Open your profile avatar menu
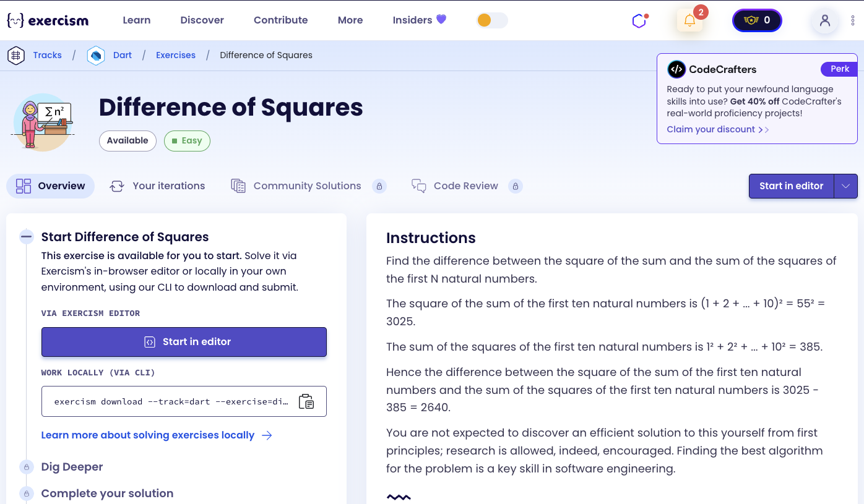 coord(824,21)
